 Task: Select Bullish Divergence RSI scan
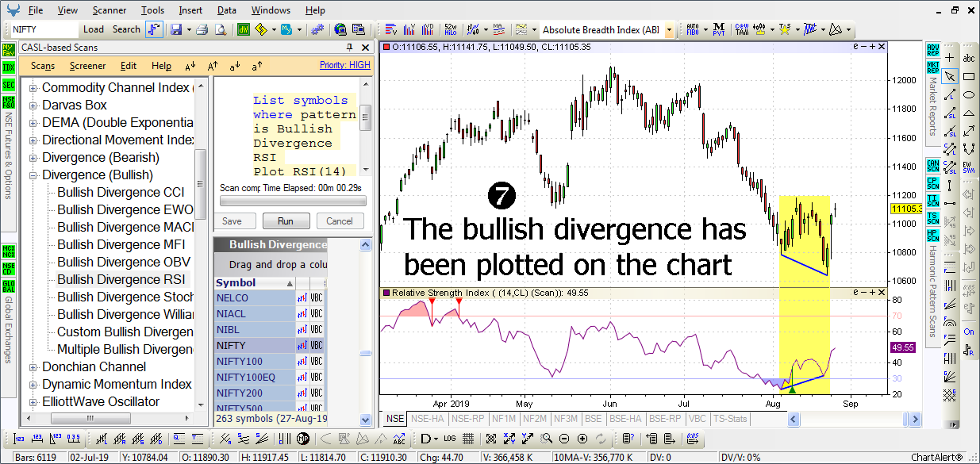click(121, 279)
